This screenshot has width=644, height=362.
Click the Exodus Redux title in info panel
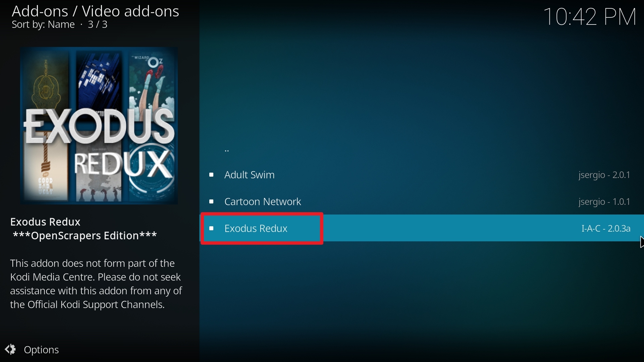46,222
